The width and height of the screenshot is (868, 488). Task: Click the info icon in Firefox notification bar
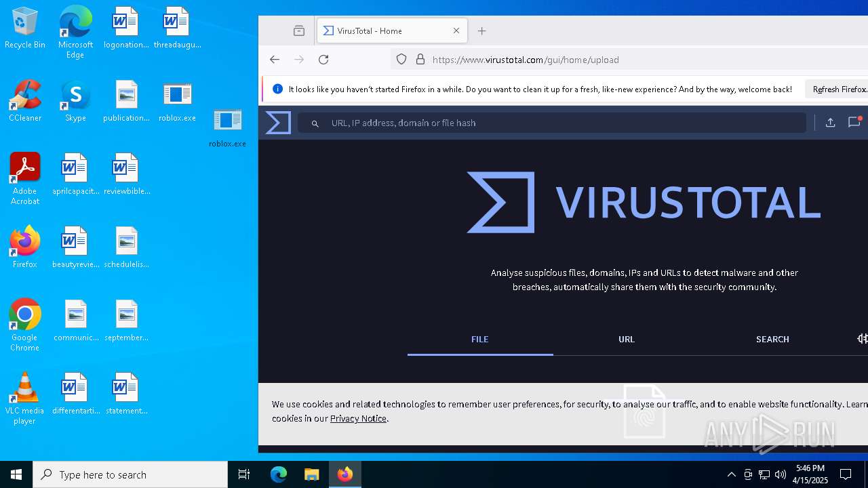(277, 89)
